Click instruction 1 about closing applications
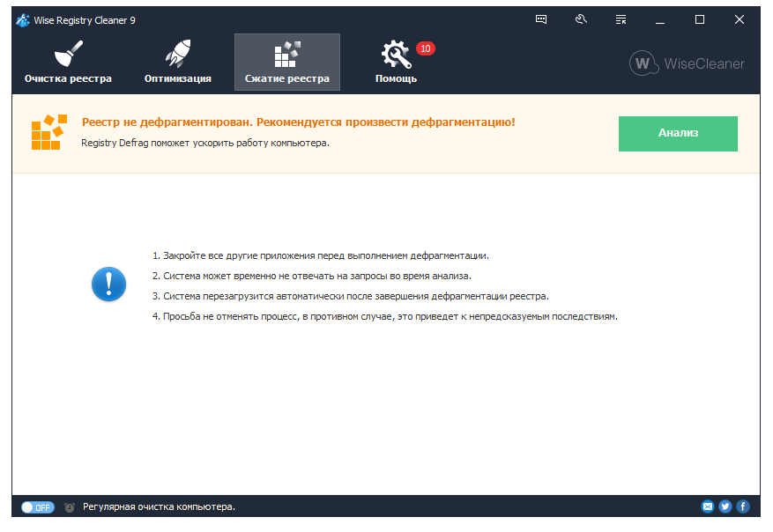Viewport: 773px width, 532px height. 321,255
